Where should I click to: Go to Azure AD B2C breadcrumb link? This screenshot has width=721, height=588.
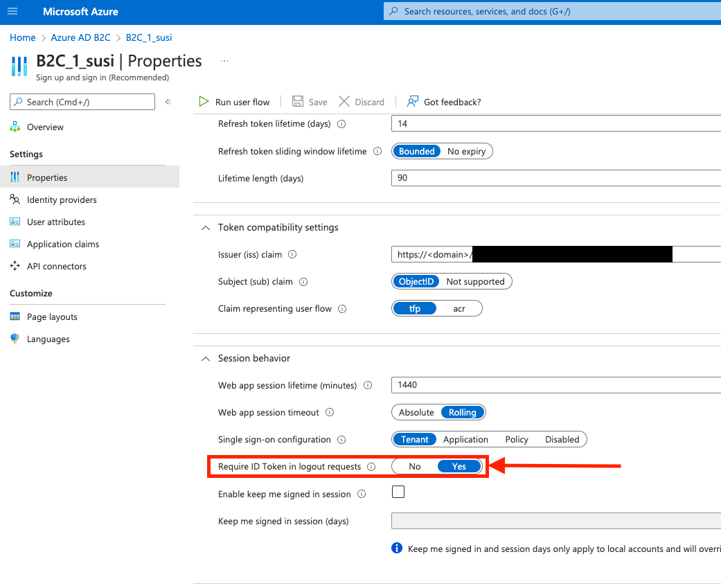point(80,37)
